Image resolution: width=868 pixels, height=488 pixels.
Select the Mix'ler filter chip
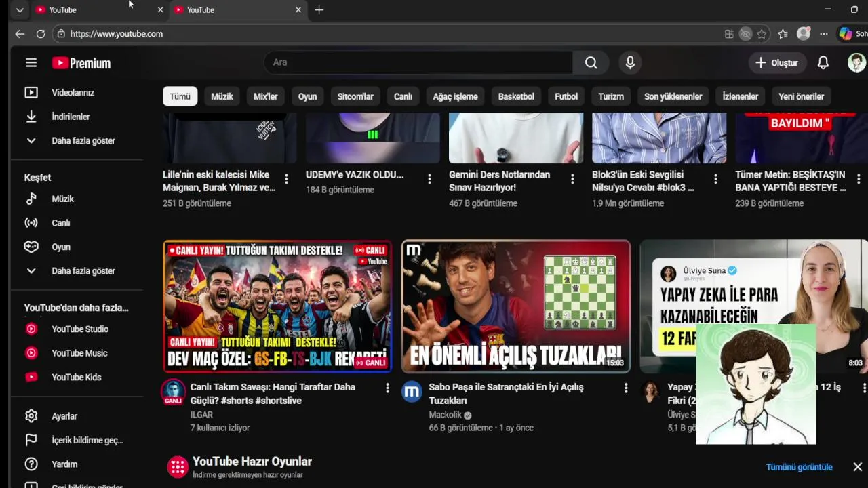pos(265,96)
